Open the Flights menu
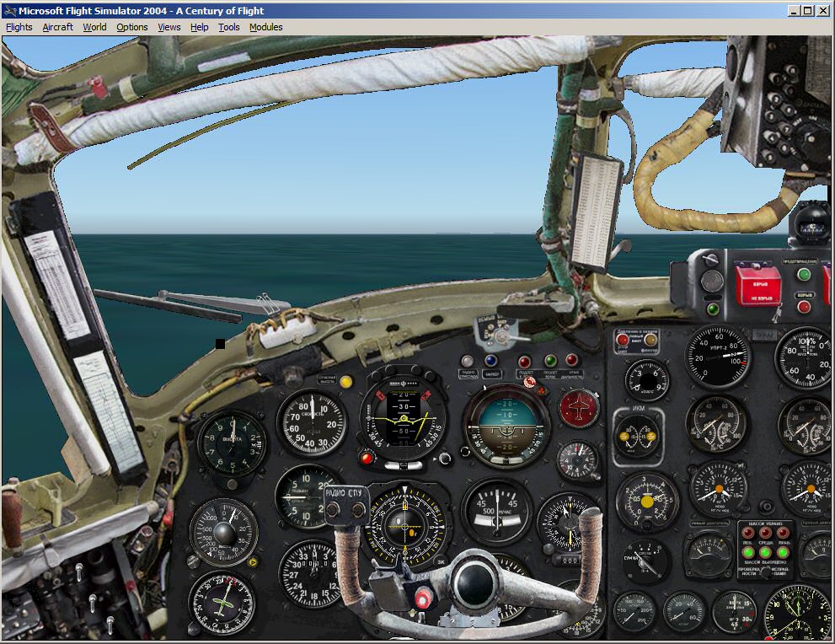Image resolution: width=835 pixels, height=644 pixels. click(19, 27)
